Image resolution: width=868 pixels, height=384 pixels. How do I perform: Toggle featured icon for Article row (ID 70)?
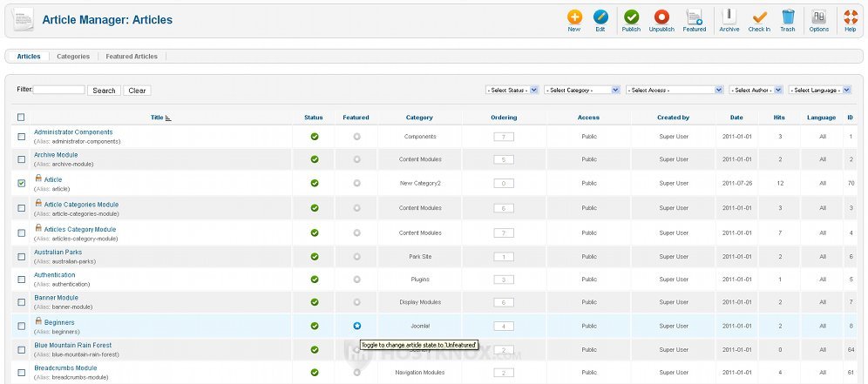click(357, 183)
